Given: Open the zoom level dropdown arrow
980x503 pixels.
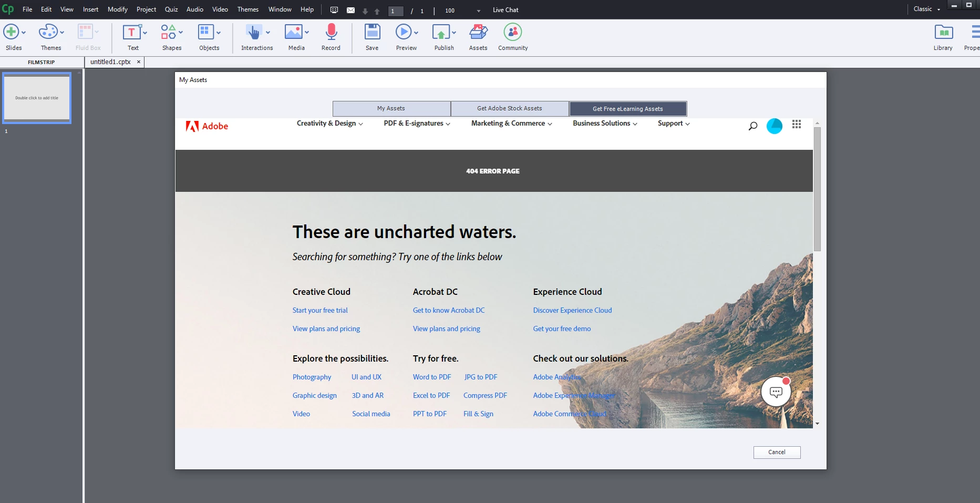Looking at the screenshot, I should click(x=478, y=11).
